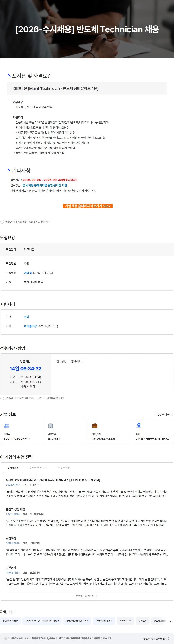Screen dimensions: 174x644
Task: Click 불법/허위/과장/오류 신고 link
Action: tap(155, 639)
